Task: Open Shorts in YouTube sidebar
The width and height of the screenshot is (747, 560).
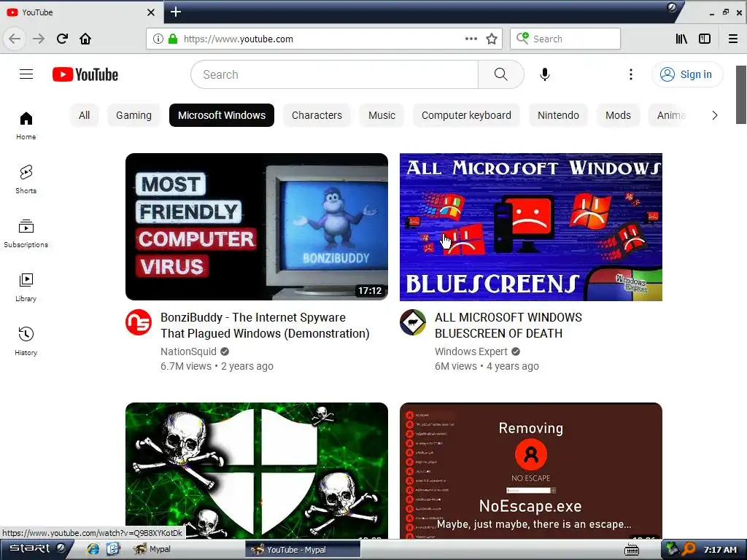Action: [26, 179]
